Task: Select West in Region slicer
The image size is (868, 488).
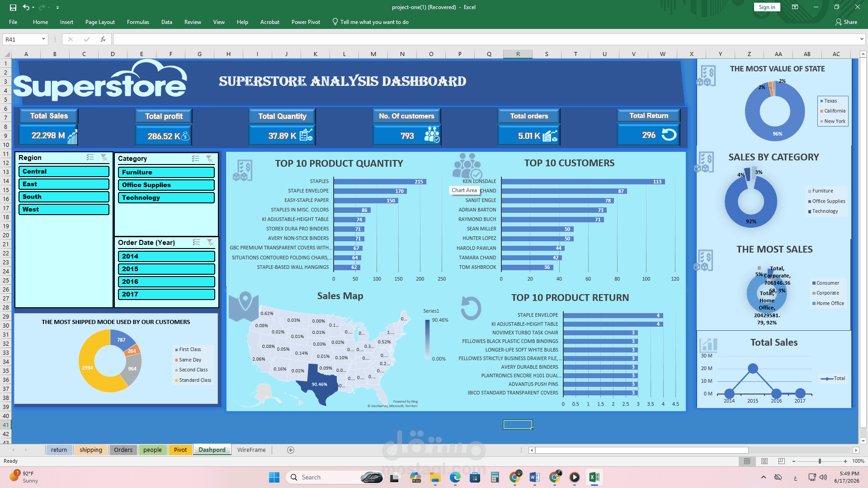Action: (x=64, y=209)
